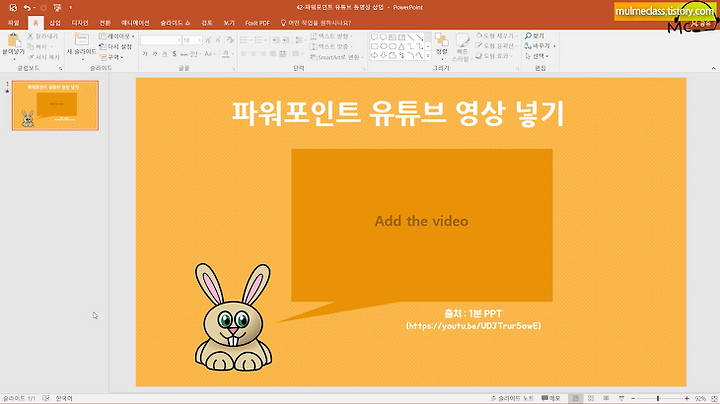Open the Section (구역) dropdown
This screenshot has width=720, height=404.
(x=112, y=57)
